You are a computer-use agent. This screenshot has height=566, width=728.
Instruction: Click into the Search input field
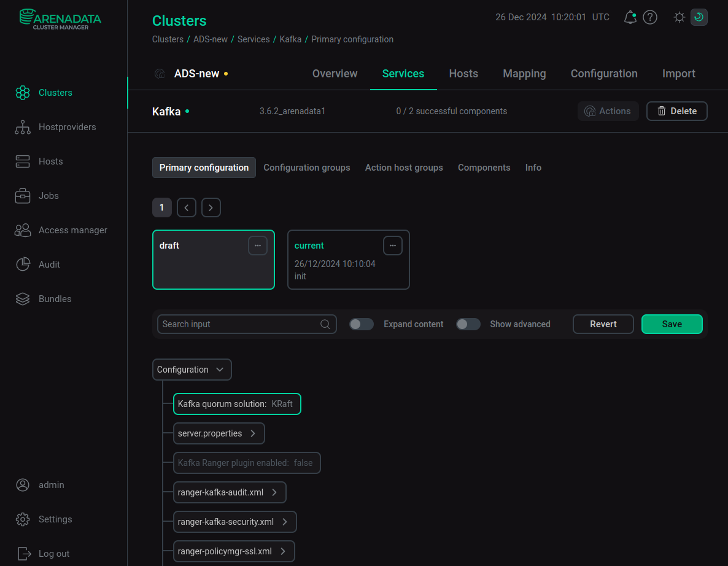coord(239,324)
